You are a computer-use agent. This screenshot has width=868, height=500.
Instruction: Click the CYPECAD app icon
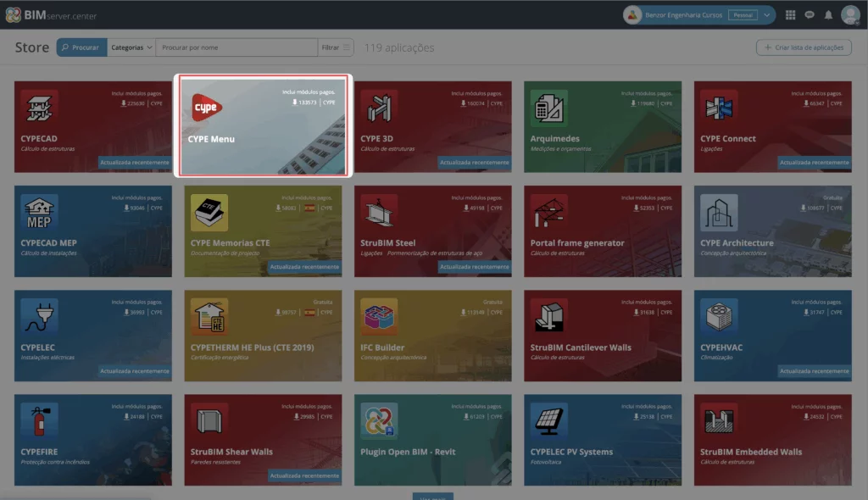(38, 107)
